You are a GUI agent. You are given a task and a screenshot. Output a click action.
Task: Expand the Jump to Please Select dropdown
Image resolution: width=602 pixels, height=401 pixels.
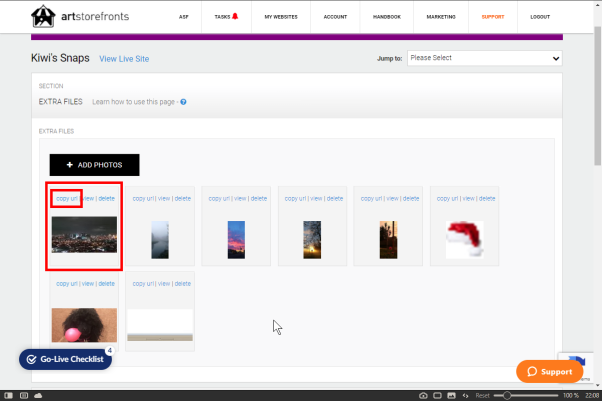(x=485, y=58)
